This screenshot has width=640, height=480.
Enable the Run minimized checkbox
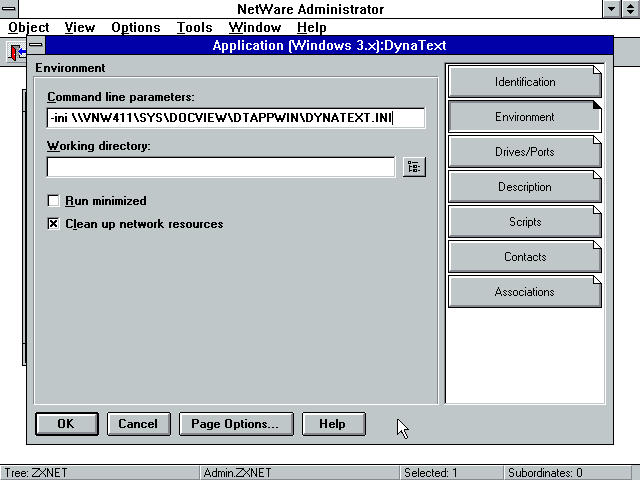pyautogui.click(x=53, y=201)
